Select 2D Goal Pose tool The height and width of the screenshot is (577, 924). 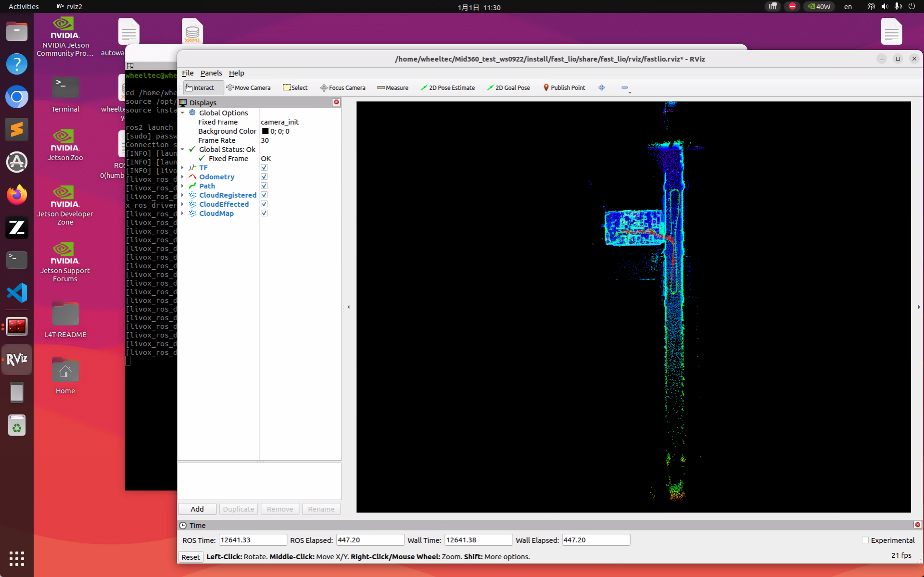click(x=508, y=88)
